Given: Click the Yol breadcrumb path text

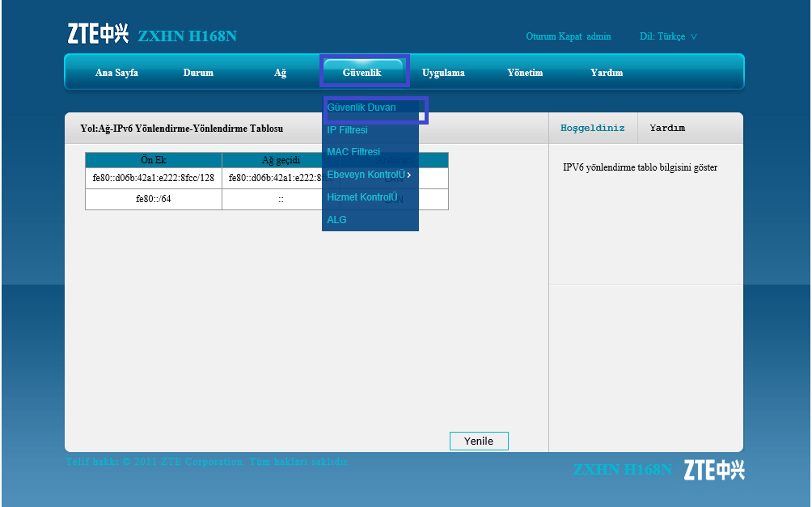Looking at the screenshot, I should pyautogui.click(x=182, y=129).
